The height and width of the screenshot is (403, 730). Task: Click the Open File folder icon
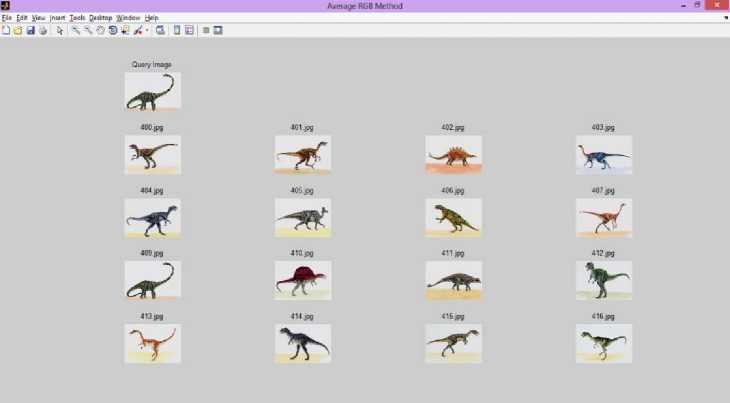(18, 30)
